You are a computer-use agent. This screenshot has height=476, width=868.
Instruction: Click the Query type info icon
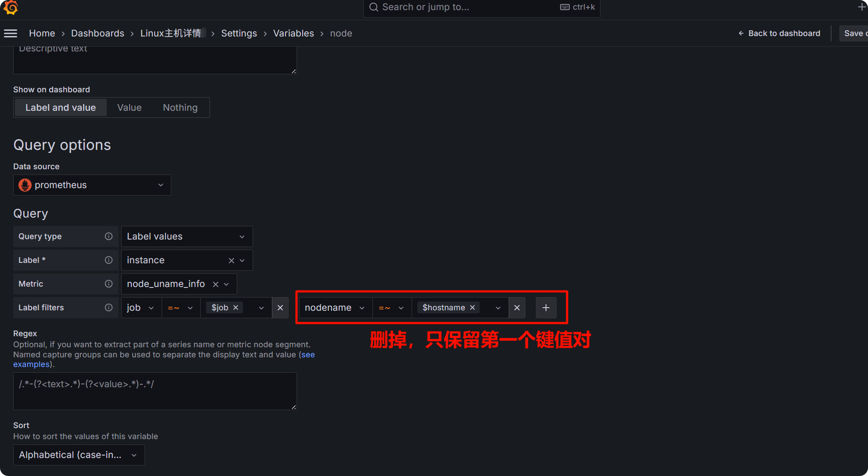pyautogui.click(x=108, y=236)
